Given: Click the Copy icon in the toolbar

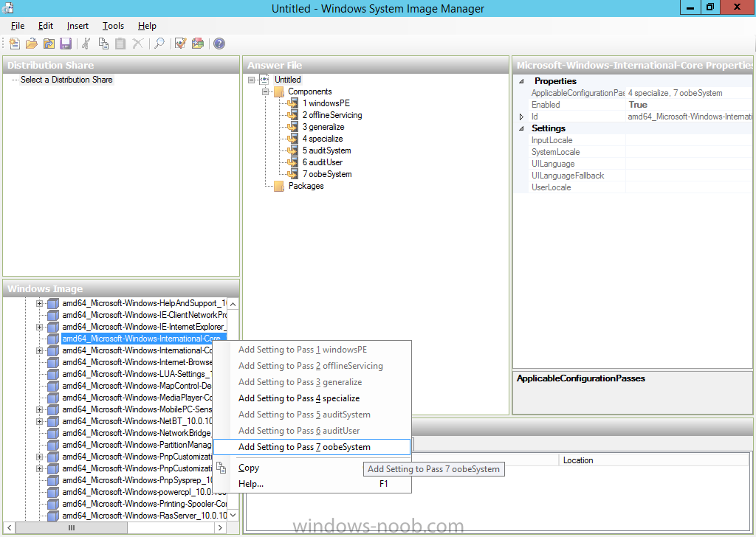Looking at the screenshot, I should pos(103,44).
